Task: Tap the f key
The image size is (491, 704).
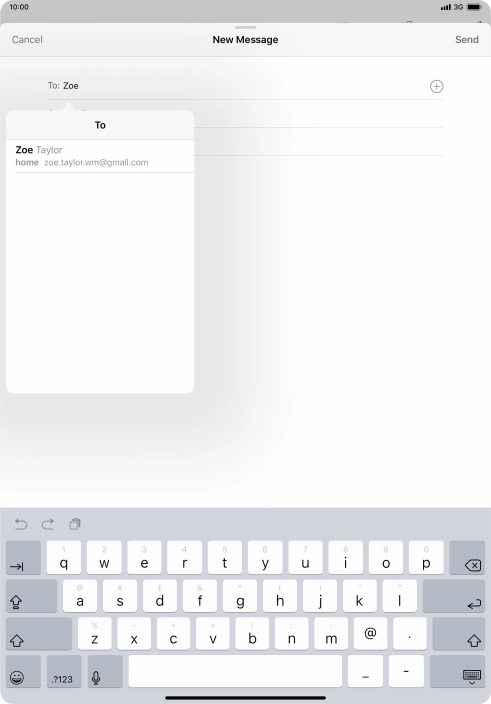Action: point(200,596)
